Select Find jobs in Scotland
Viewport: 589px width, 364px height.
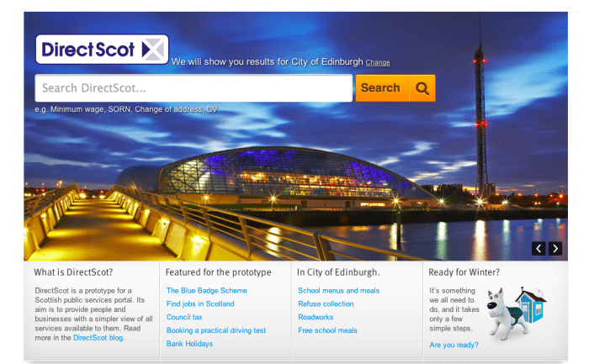coord(200,304)
